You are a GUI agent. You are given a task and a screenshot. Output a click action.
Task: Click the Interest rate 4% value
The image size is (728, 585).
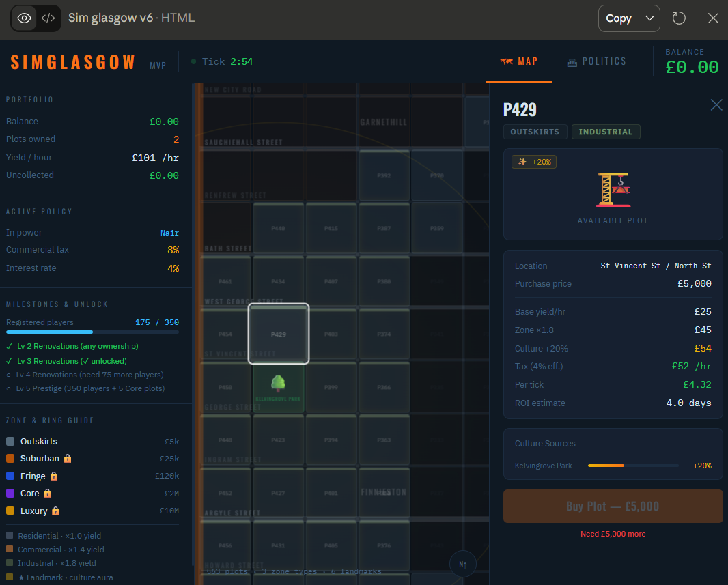pyautogui.click(x=173, y=268)
